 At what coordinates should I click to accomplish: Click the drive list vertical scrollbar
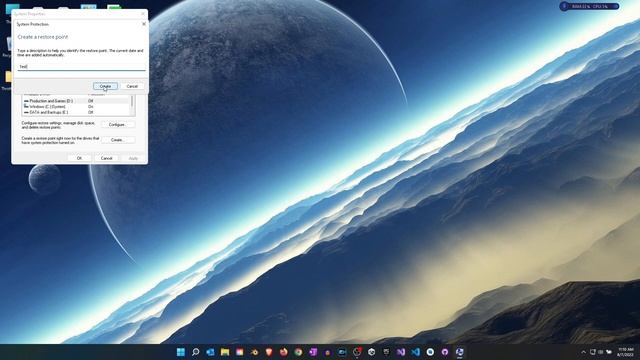pos(132,105)
